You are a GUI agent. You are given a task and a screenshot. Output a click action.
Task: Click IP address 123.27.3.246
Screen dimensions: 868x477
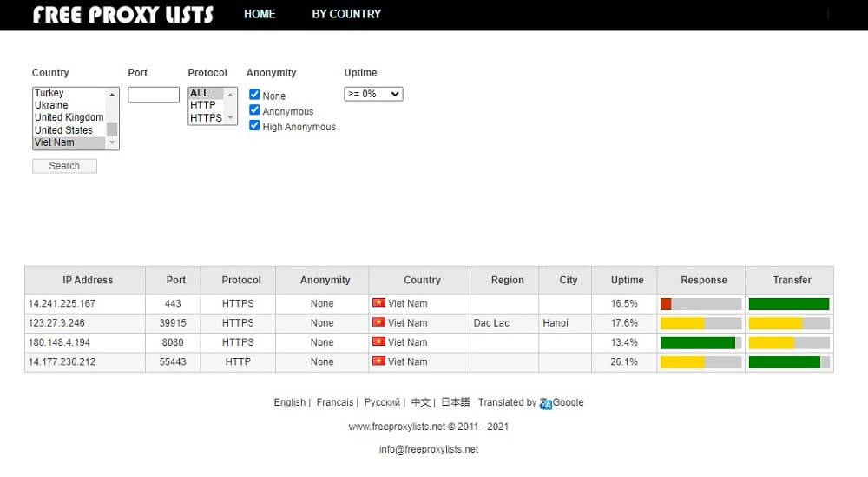(x=56, y=323)
